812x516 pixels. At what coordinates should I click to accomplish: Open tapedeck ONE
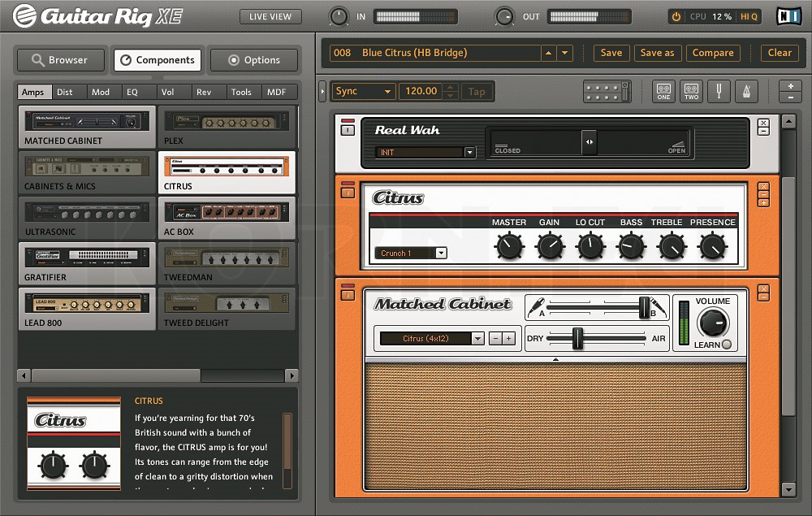(x=663, y=91)
